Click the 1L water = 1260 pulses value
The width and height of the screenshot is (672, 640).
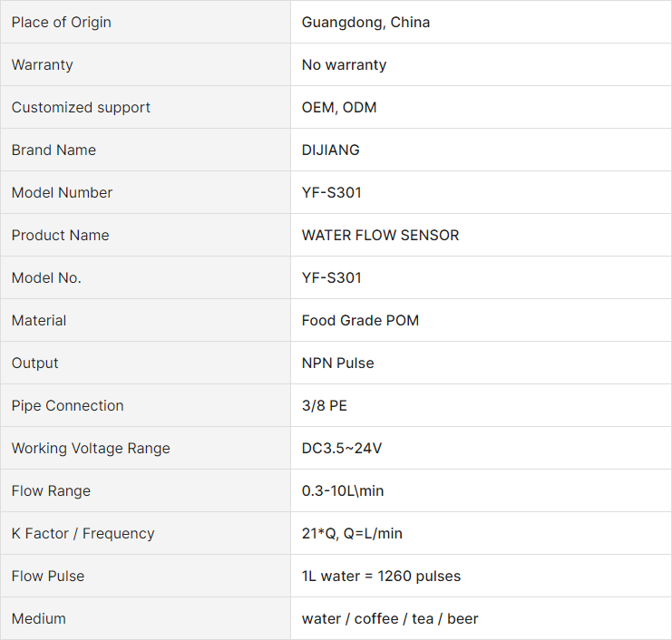[381, 577]
